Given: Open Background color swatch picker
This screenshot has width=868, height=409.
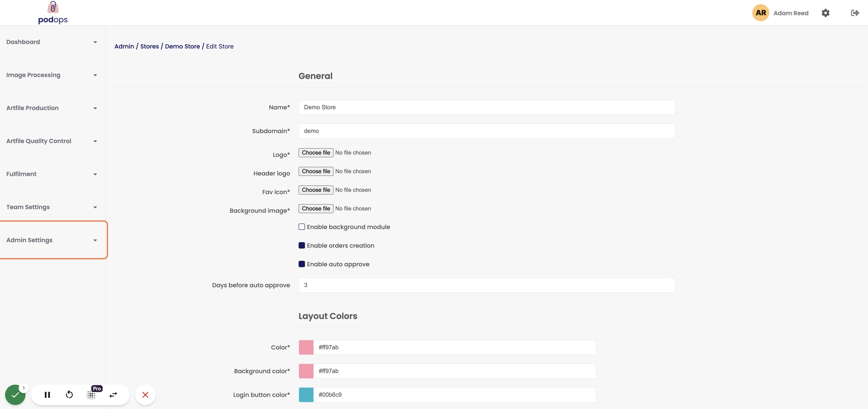Looking at the screenshot, I should 306,371.
